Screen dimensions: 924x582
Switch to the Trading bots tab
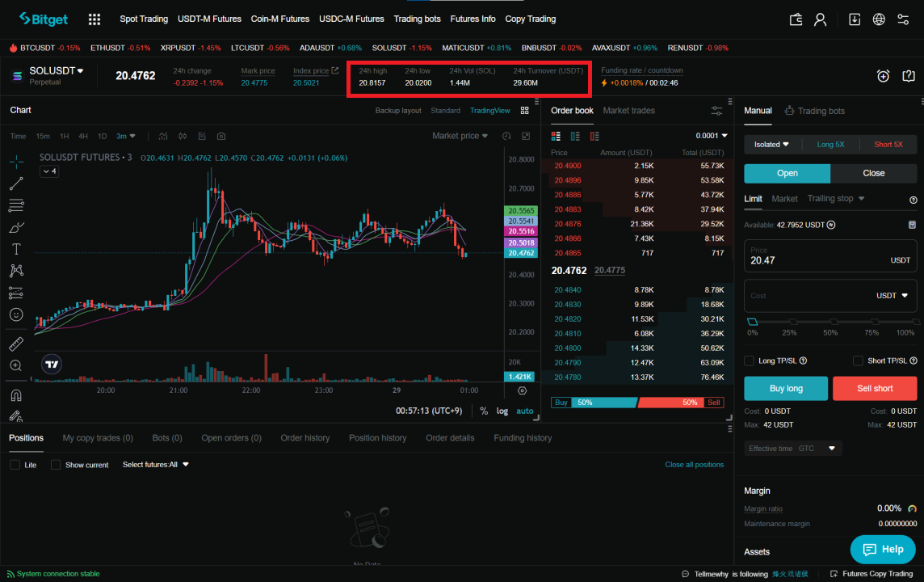click(815, 111)
